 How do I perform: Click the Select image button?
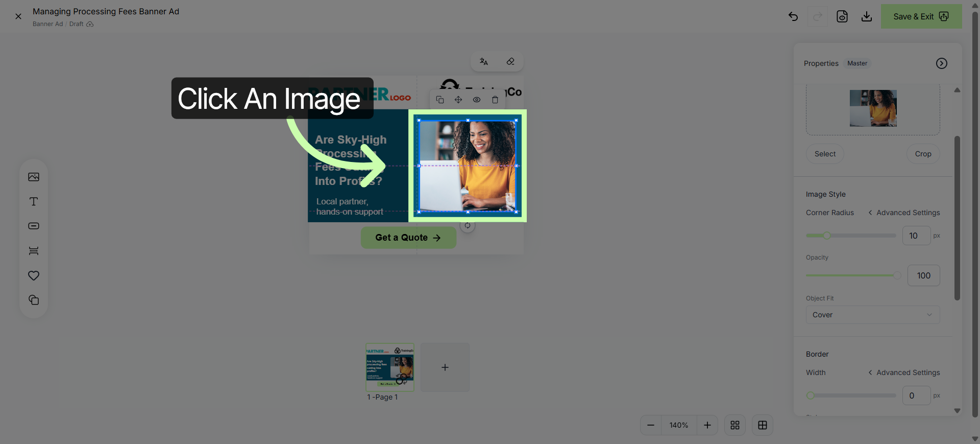click(x=825, y=154)
